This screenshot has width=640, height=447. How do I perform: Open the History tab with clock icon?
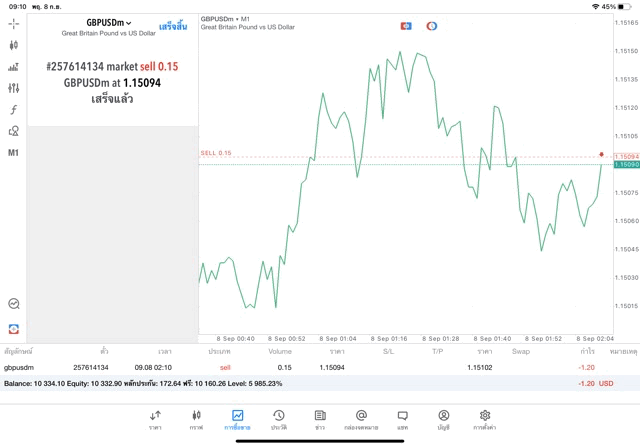[279, 420]
